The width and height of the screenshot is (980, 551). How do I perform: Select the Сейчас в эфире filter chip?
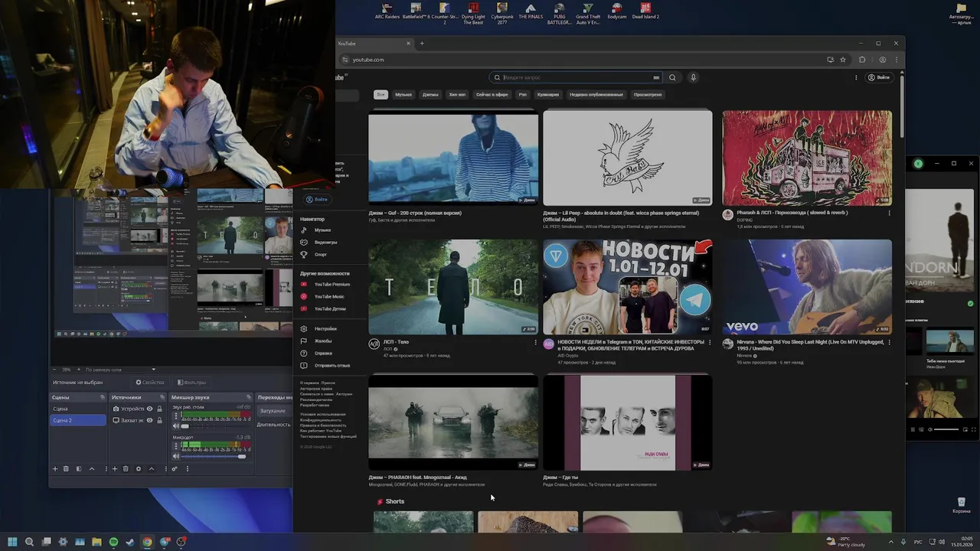[x=492, y=95]
